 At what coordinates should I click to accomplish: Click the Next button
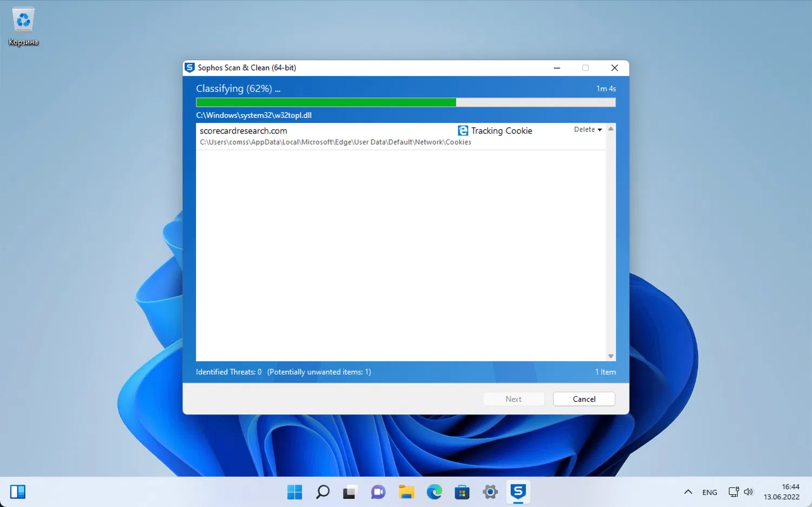click(x=514, y=399)
